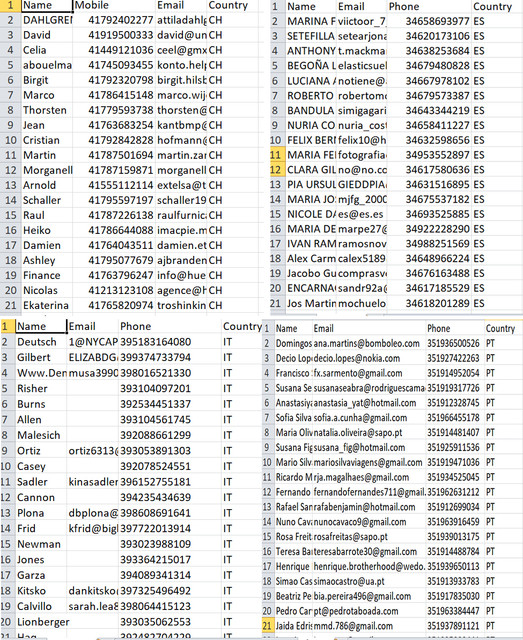The width and height of the screenshot is (523, 640).
Task: Select email ana.martins@bomboleo.com
Action: click(369, 344)
